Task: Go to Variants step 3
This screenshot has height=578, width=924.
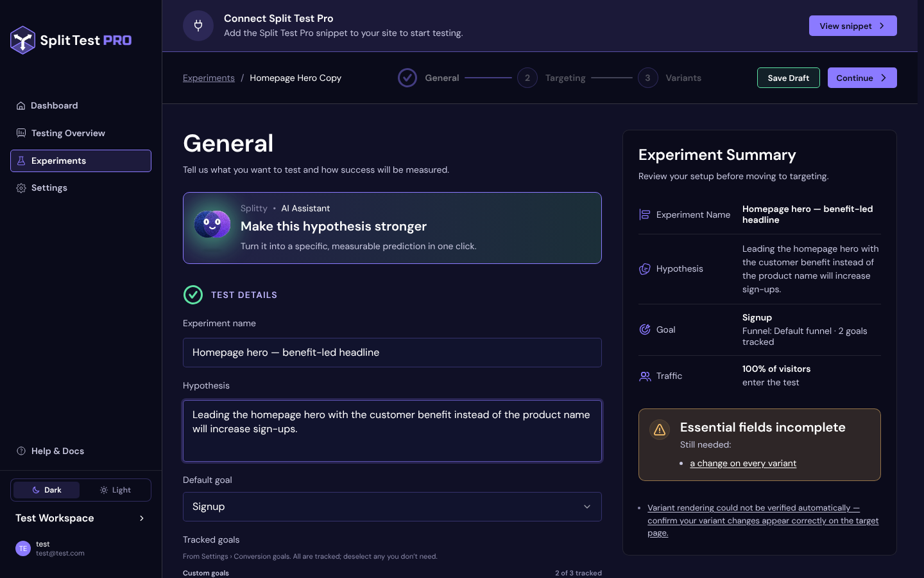Action: tap(670, 78)
